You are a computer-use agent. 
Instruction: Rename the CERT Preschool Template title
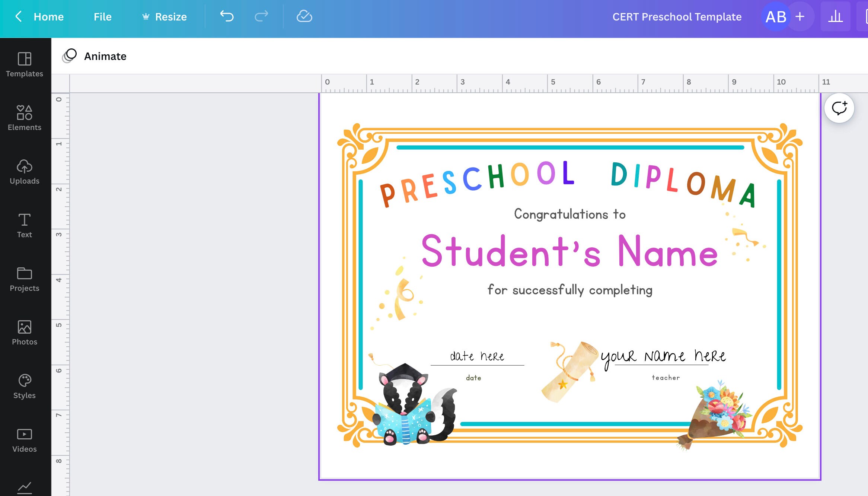[677, 16]
